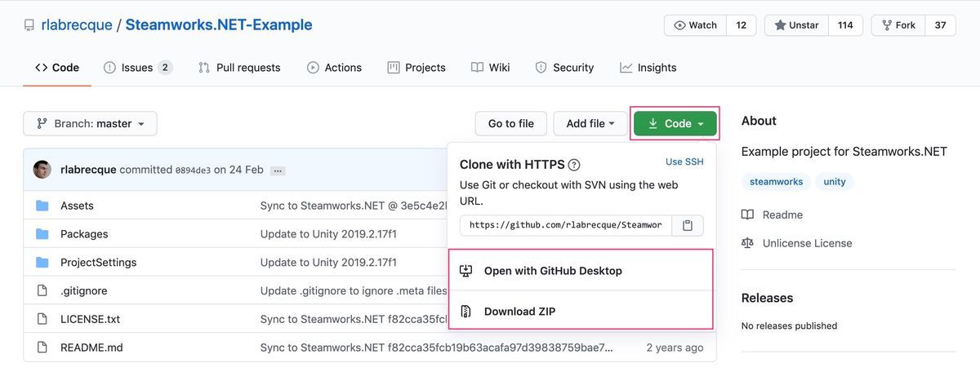The height and width of the screenshot is (372, 980).
Task: Open the Pull requests tab
Action: pyautogui.click(x=239, y=68)
